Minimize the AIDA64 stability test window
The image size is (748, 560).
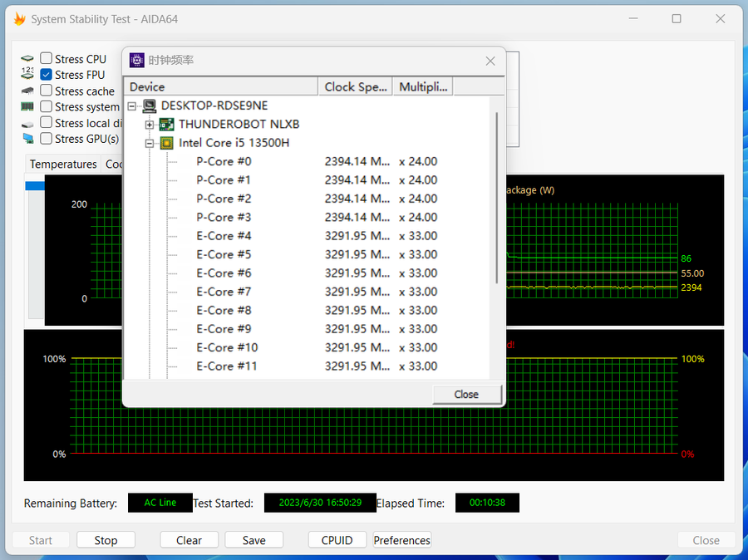633,18
